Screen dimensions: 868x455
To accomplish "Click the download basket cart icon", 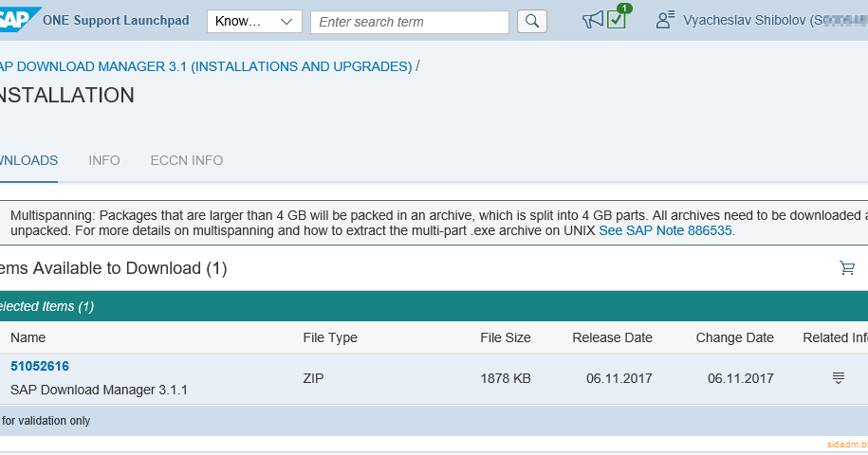I will 847,268.
